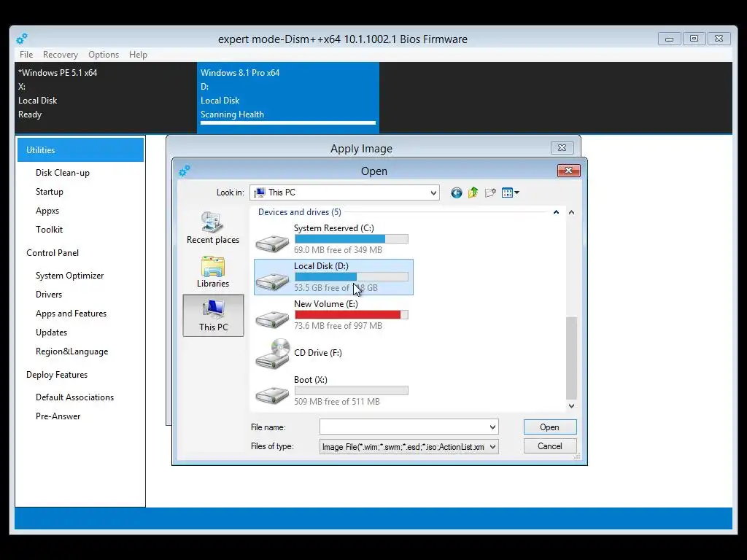747x560 pixels.
Task: Open Appxs in sidebar
Action: 47,211
